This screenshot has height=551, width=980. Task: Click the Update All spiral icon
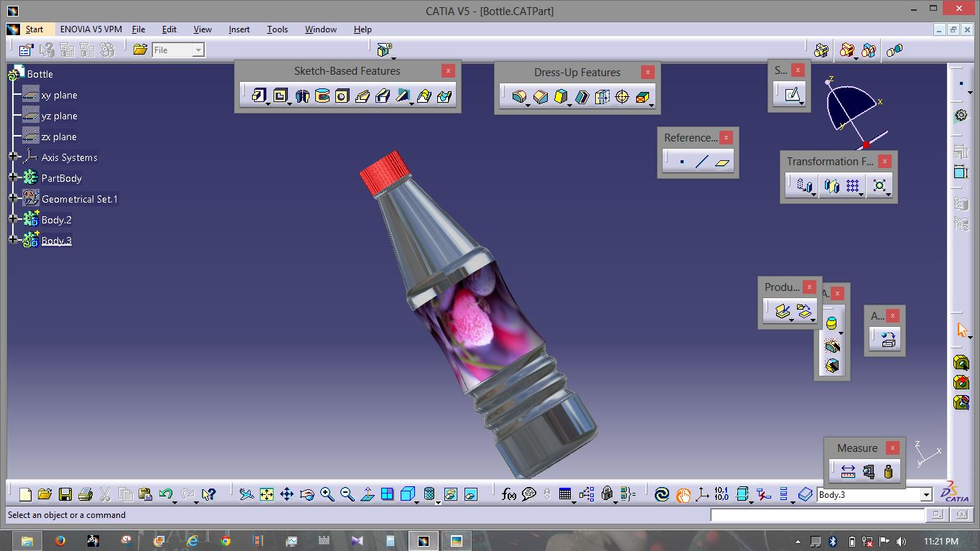pos(662,494)
